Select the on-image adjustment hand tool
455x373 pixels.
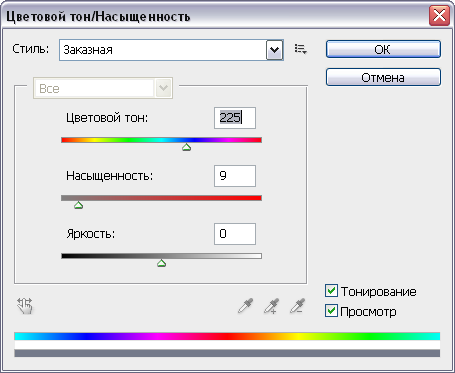click(x=25, y=306)
